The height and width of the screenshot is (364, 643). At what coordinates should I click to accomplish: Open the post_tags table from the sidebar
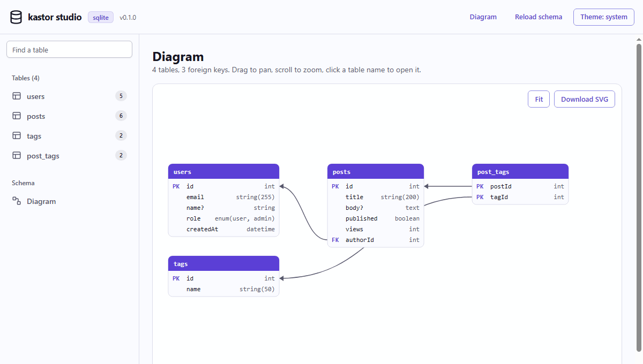(x=69, y=156)
